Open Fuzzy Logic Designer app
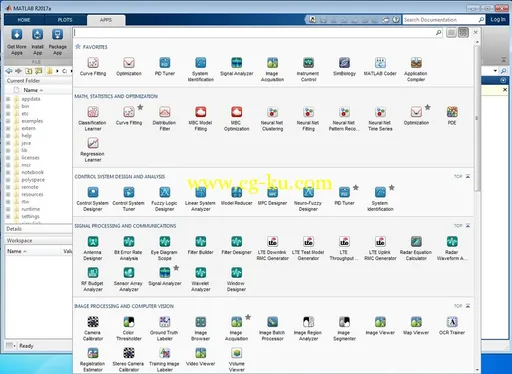This screenshot has height=374, width=512. (165, 199)
